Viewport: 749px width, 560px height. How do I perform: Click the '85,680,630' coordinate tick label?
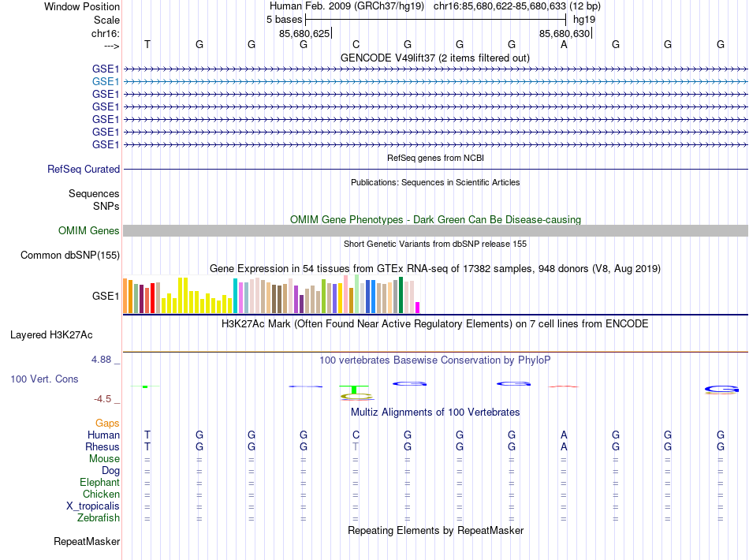click(x=565, y=33)
